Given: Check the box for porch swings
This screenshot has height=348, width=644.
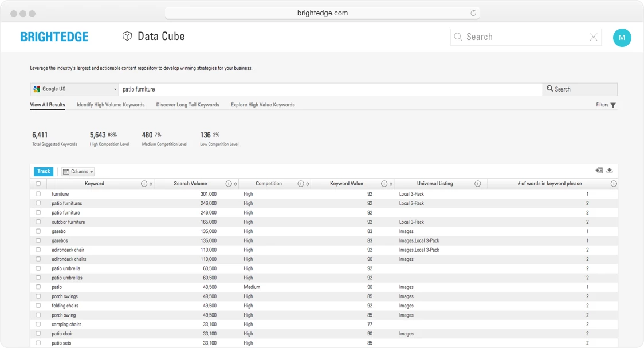Looking at the screenshot, I should 38,296.
